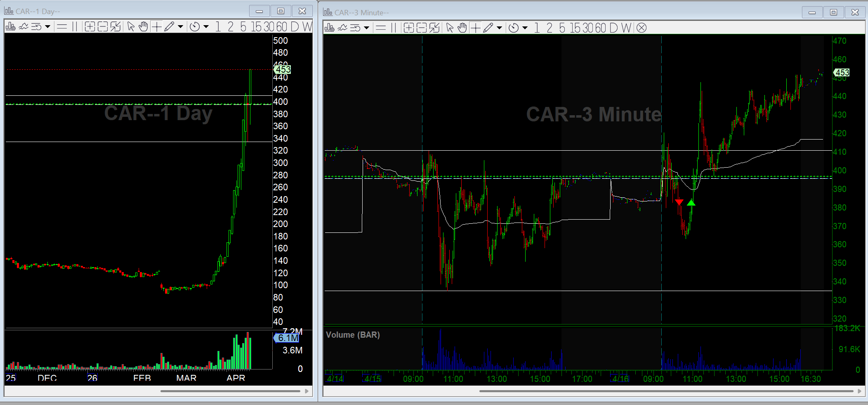Click the 6.1M volume label on 1 Day chart
Screen dimensions: 868x405
point(287,338)
